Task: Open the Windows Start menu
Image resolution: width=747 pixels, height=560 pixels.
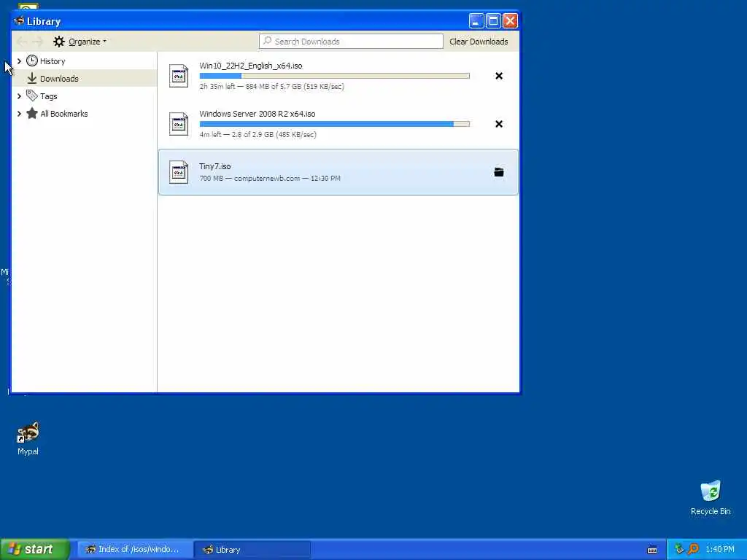Action: pos(35,549)
